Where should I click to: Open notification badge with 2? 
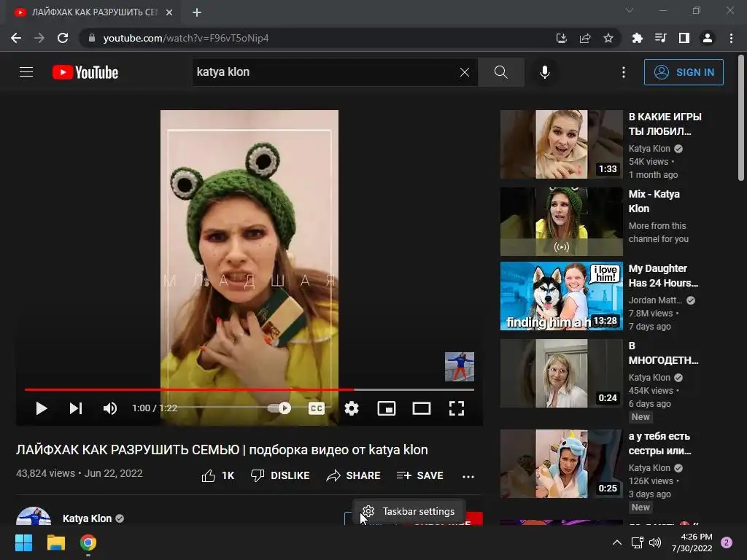[727, 542]
